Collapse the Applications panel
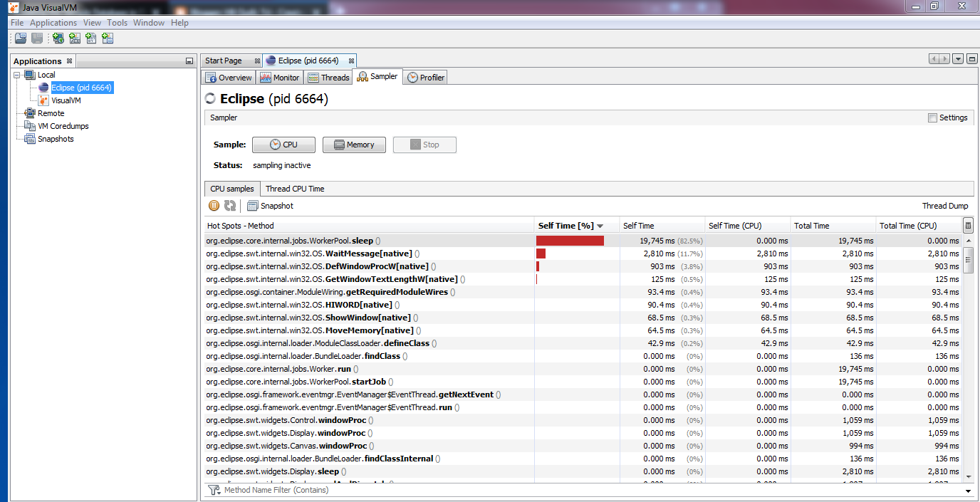 coord(188,61)
